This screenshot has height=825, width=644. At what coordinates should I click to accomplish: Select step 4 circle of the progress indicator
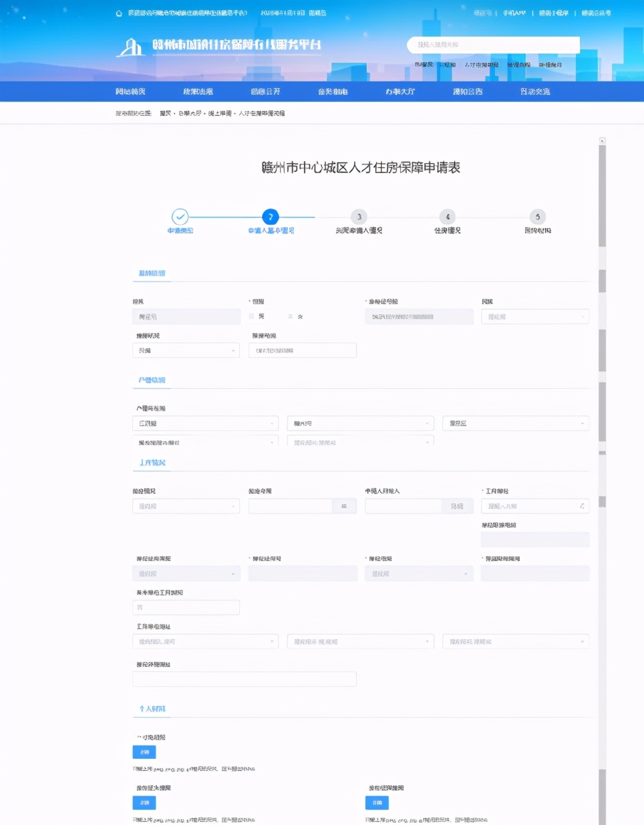447,217
